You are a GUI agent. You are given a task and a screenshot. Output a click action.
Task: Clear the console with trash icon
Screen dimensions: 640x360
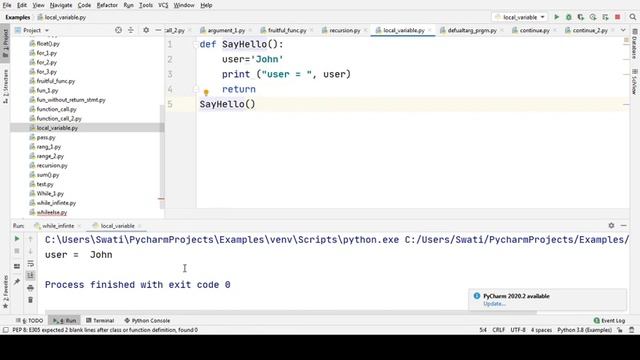click(x=30, y=300)
